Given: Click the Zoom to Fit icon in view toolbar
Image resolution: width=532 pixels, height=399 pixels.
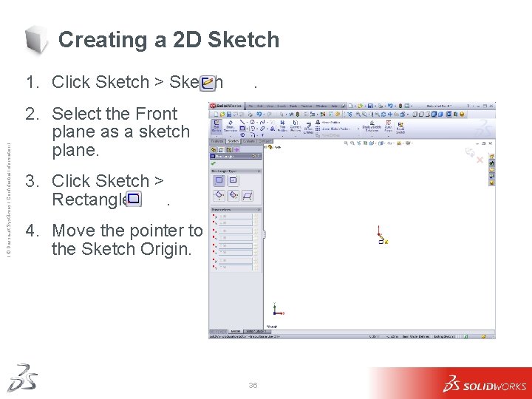Looking at the screenshot, I should pyautogui.click(x=346, y=143).
